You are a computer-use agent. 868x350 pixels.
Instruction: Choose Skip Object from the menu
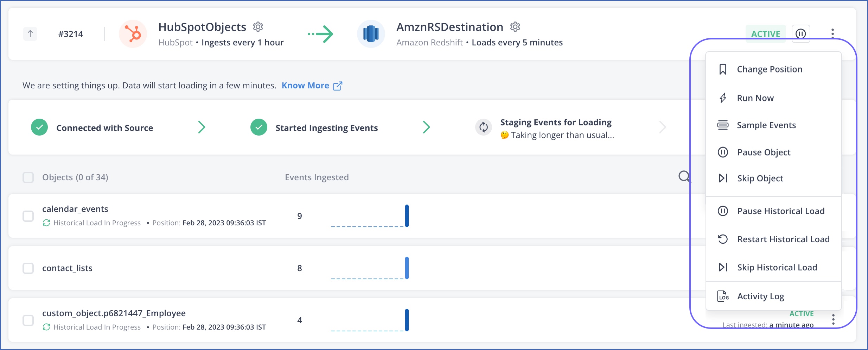pyautogui.click(x=773, y=178)
